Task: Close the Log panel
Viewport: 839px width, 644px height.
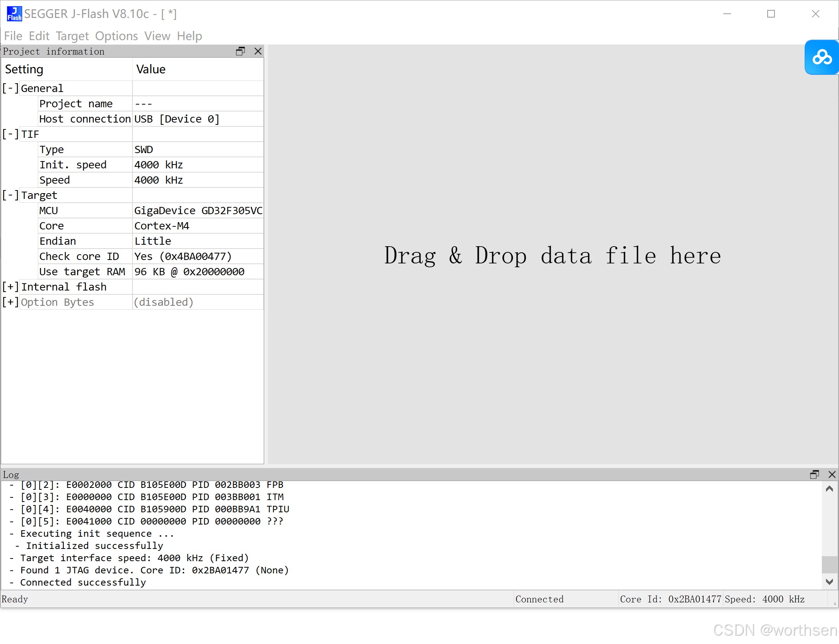Action: (832, 475)
